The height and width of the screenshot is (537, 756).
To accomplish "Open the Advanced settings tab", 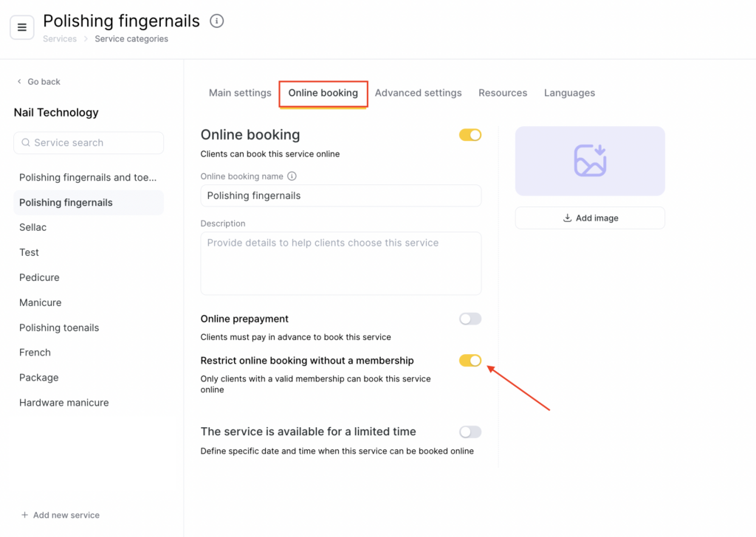I will pos(418,93).
